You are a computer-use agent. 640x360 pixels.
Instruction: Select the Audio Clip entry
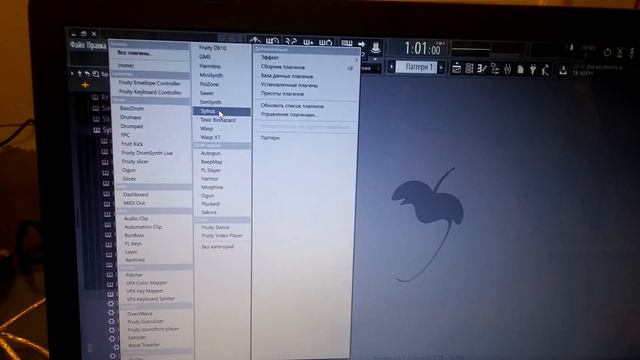(x=136, y=219)
